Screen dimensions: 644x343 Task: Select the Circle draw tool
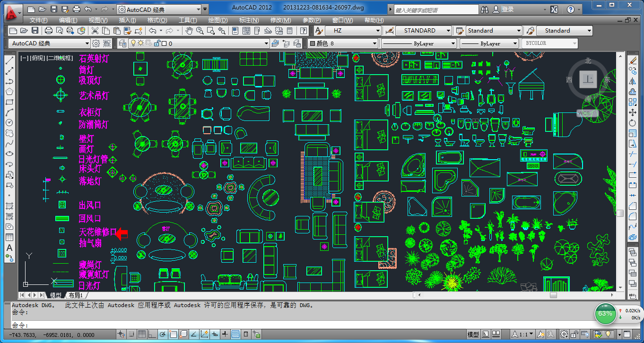pos(9,123)
